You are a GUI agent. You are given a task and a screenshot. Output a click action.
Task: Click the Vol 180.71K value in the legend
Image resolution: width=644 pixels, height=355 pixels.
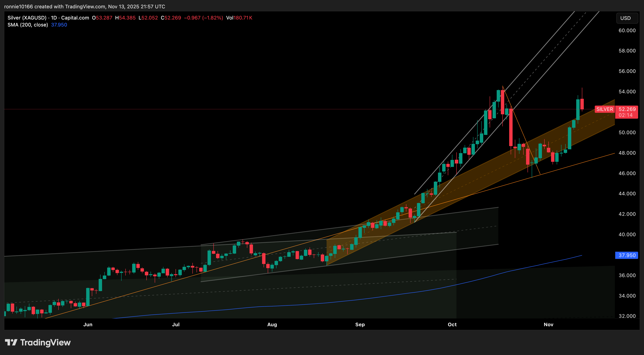point(239,18)
